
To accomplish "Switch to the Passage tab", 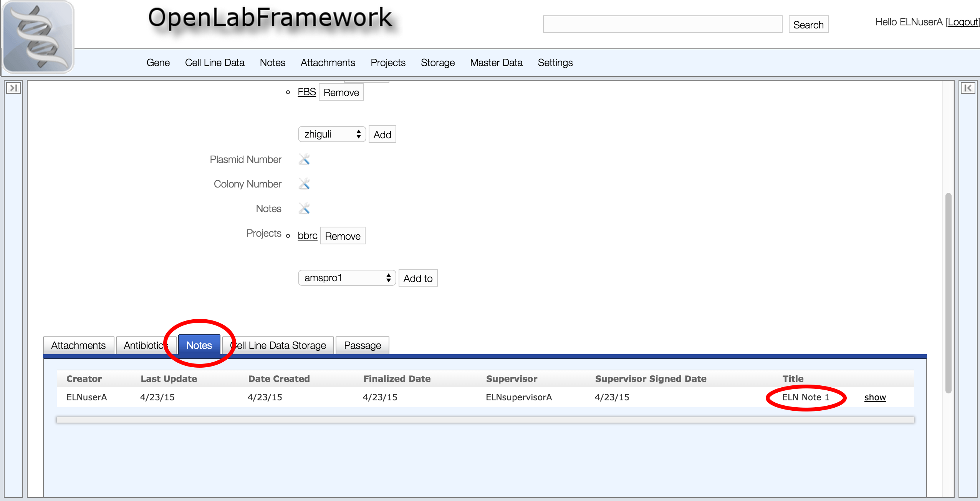I will pos(362,345).
